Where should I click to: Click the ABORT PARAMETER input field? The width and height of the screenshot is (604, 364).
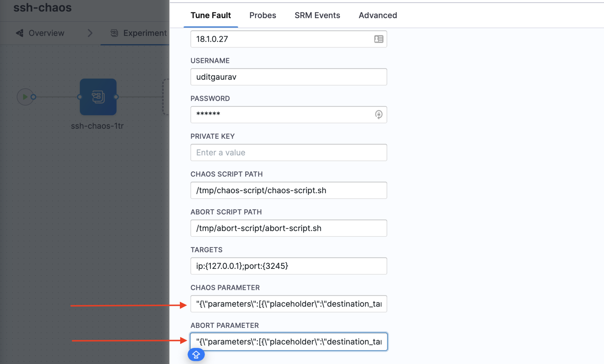[x=288, y=342]
